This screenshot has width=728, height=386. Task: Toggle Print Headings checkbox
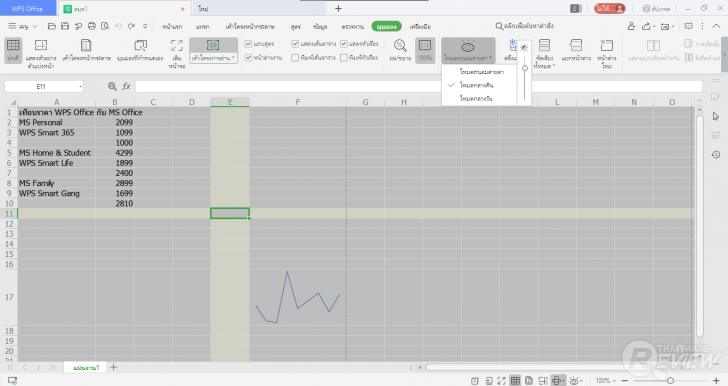point(344,58)
